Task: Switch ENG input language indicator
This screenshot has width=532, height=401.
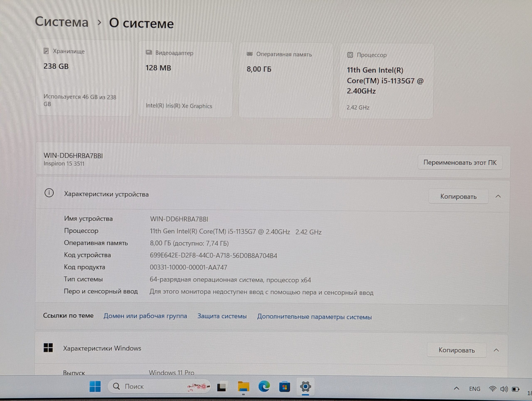Action: 474,389
